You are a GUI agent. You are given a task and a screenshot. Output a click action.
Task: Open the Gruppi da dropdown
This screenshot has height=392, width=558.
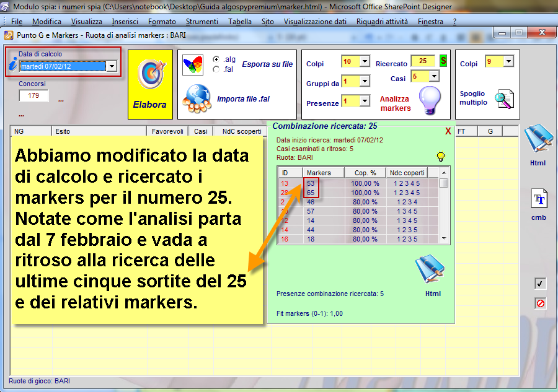[x=365, y=81]
